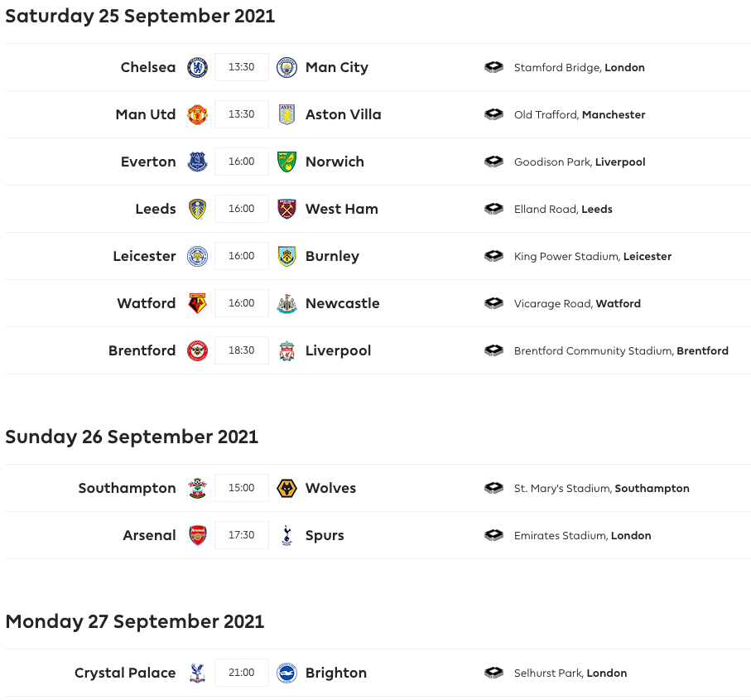Screen dimensions: 751x700
Task: Open the Norwich canary crest
Action: point(286,162)
